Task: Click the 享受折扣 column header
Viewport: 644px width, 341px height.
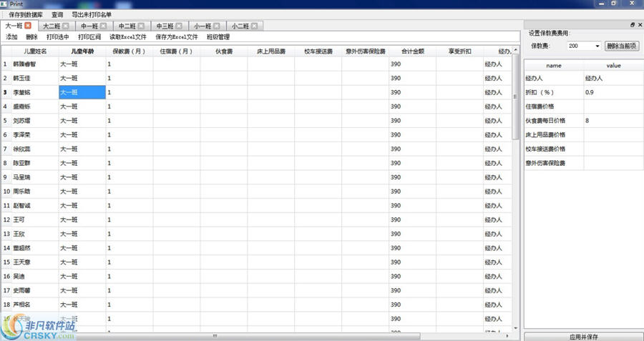Action: tap(460, 51)
